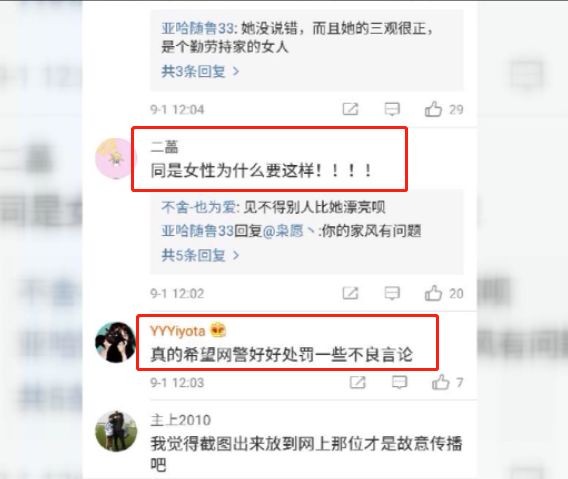Like 二囍's comment with 20 likes
Image resolution: width=568 pixels, height=479 pixels.
(433, 293)
